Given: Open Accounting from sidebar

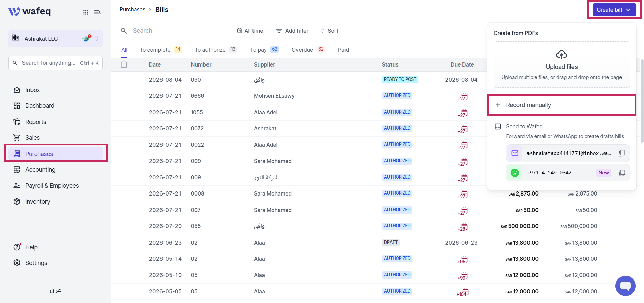Looking at the screenshot, I should [40, 170].
